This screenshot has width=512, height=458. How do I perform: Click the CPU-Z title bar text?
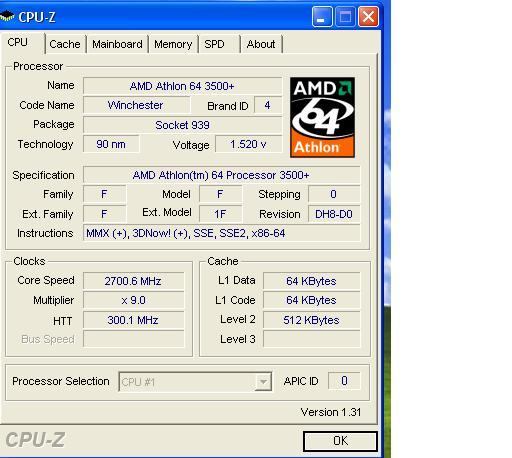pos(37,17)
